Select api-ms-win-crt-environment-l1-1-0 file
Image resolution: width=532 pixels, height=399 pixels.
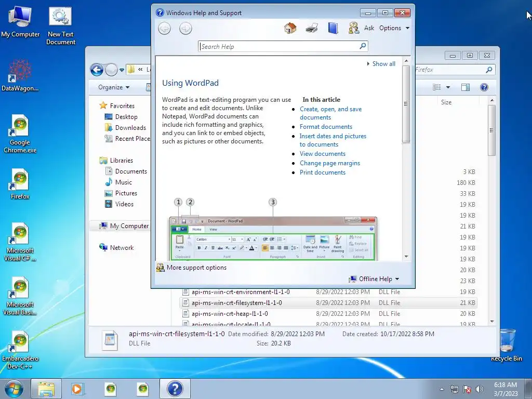click(x=241, y=292)
